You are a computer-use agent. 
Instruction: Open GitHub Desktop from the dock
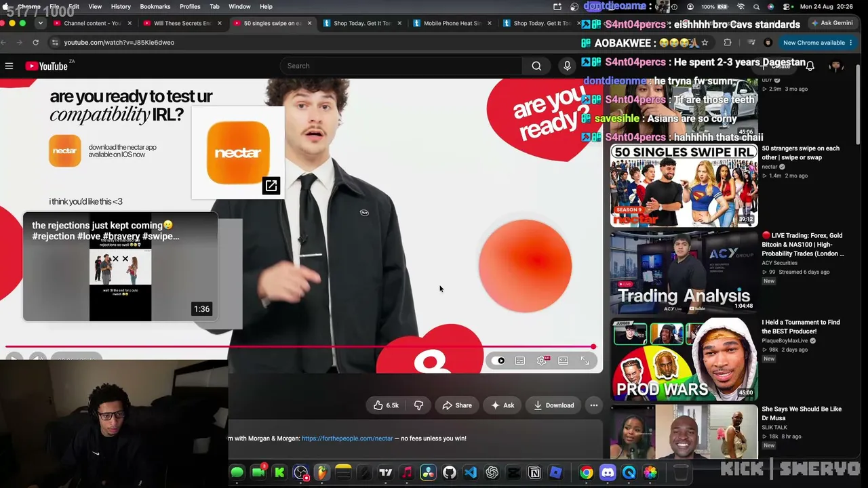450,472
